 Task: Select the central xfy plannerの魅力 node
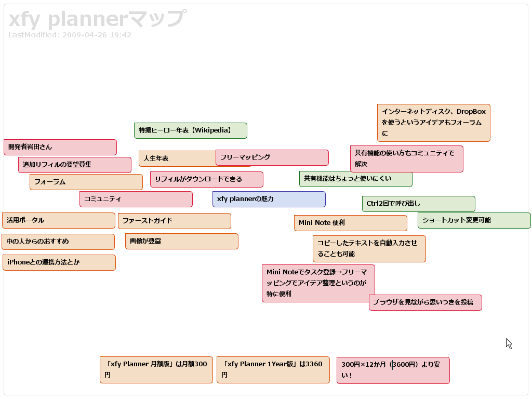pyautogui.click(x=269, y=199)
